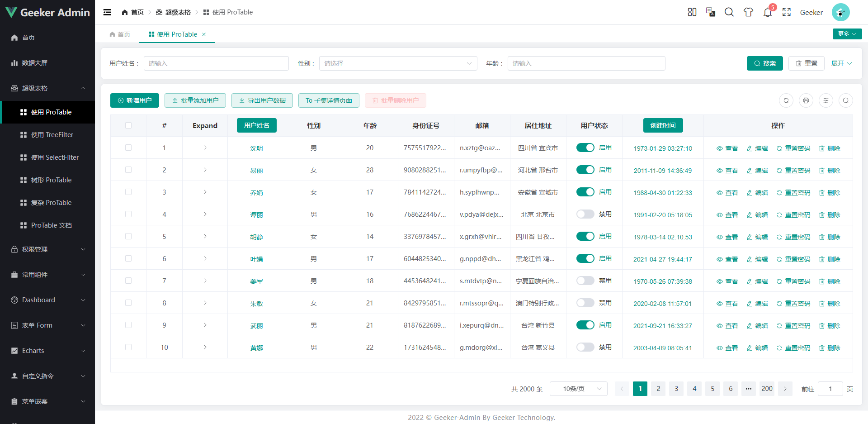Viewport: 868px width, 424px height.
Task: Enable the 禁用 status switch for 谭丽
Action: [585, 214]
